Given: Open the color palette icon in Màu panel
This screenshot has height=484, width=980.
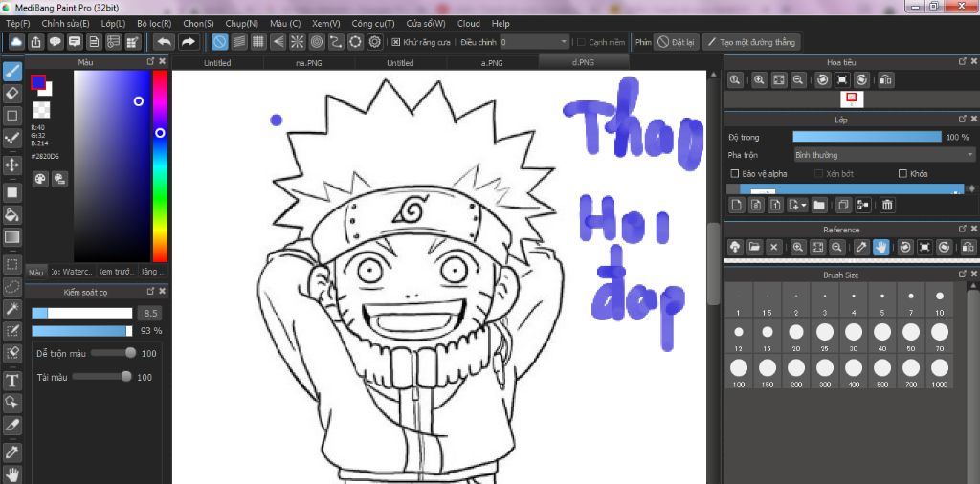Looking at the screenshot, I should pos(40,179).
